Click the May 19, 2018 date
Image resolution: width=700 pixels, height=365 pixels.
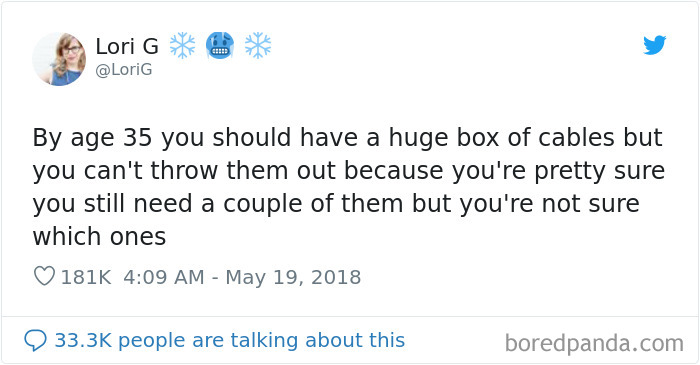(x=293, y=277)
